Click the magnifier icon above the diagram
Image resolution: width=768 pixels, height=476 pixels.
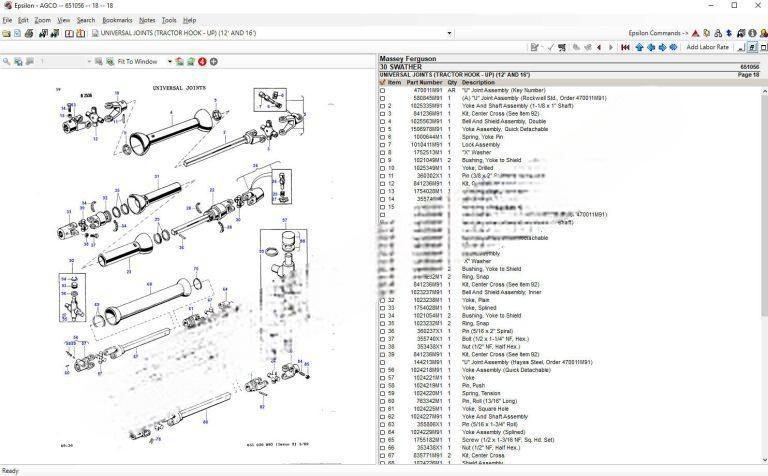tap(6, 62)
